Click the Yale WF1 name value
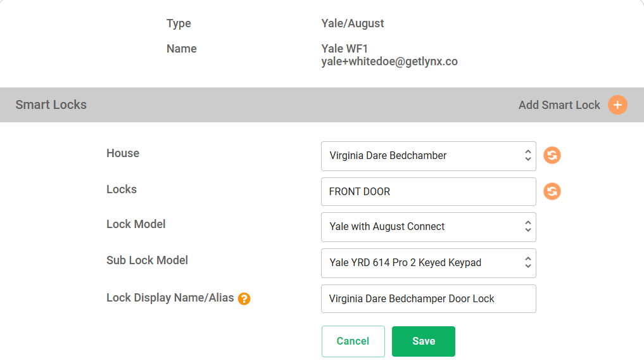644x363 pixels. 344,49
